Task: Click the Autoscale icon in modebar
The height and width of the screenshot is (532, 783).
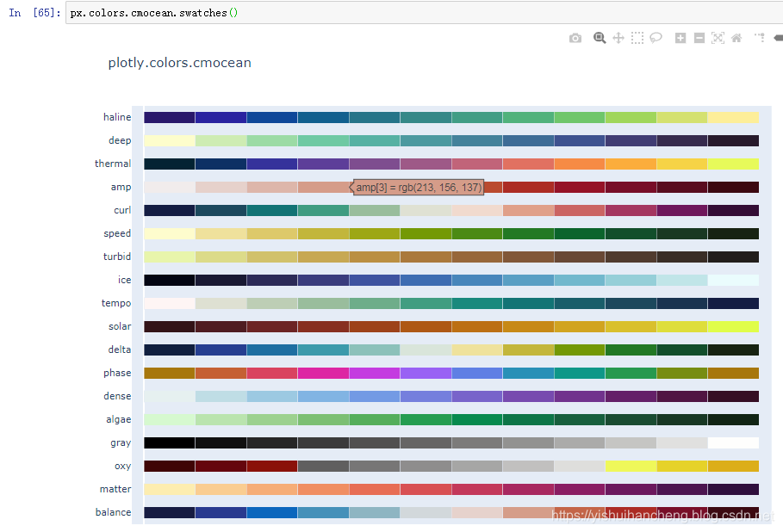Action: 718,38
